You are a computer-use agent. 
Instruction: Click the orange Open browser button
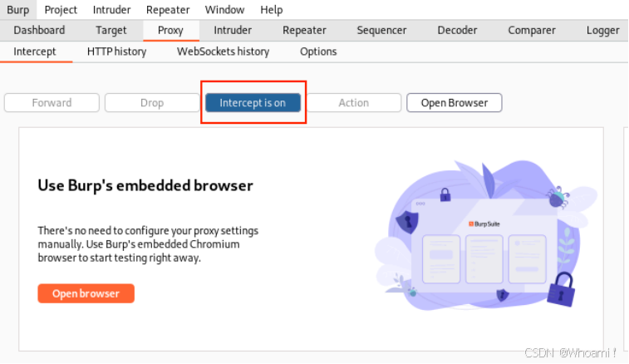pos(86,293)
